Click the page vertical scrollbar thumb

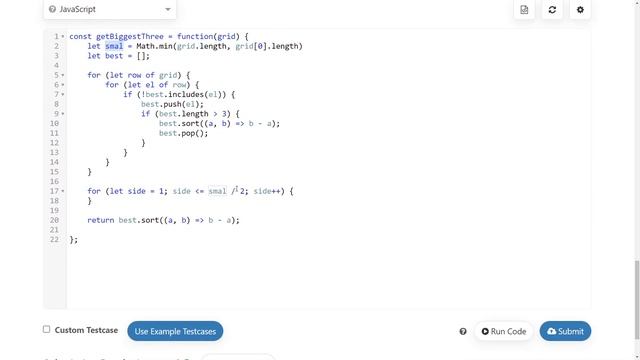(637, 300)
